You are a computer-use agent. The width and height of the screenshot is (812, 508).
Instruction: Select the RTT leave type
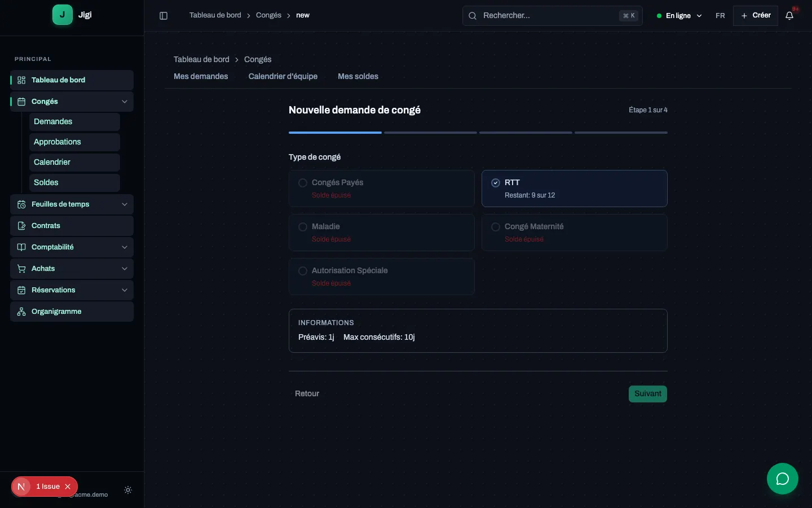[575, 189]
